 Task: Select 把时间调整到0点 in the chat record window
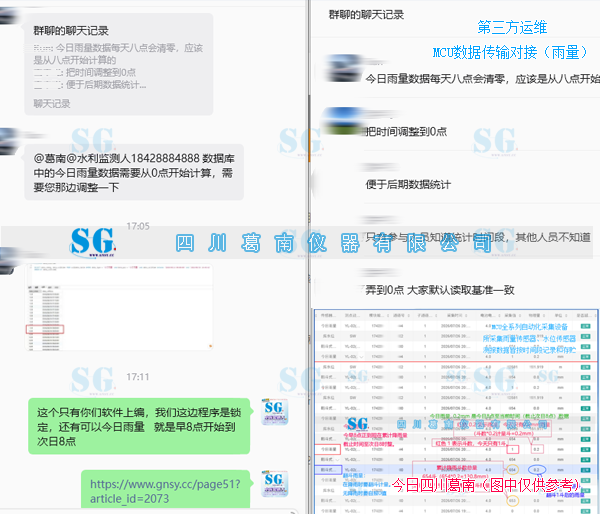tap(406, 132)
